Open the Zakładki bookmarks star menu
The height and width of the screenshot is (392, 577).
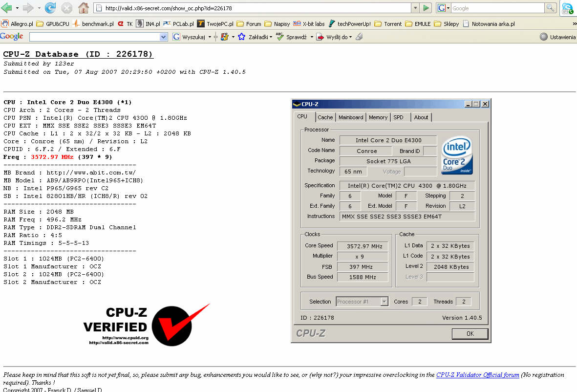tap(255, 37)
